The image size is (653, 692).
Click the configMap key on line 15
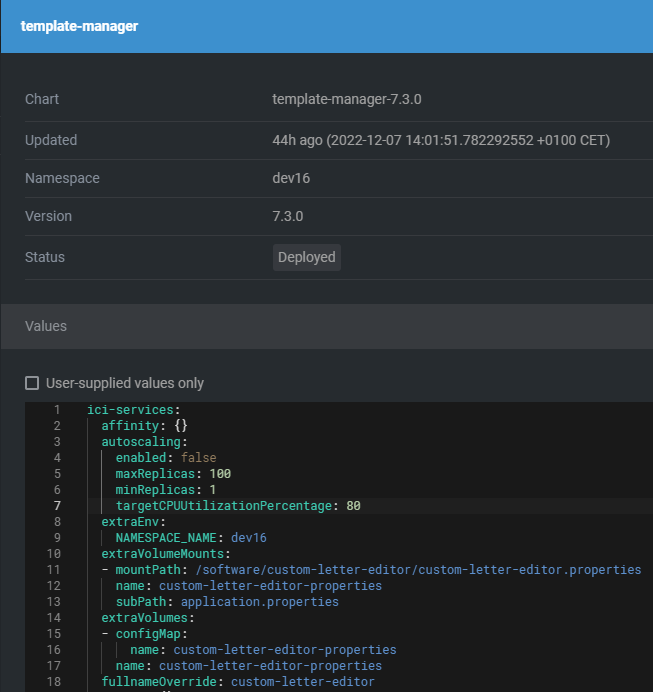tap(148, 634)
